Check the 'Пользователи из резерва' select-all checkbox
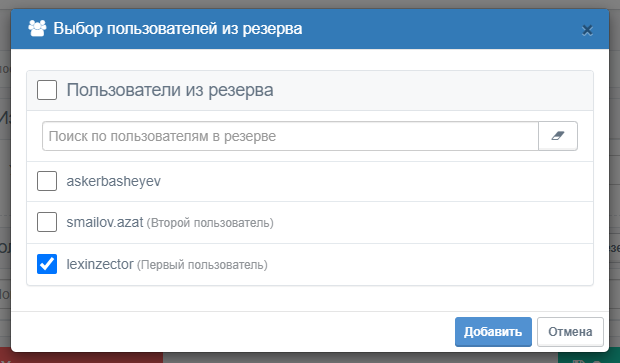The image size is (620, 363). pos(47,90)
